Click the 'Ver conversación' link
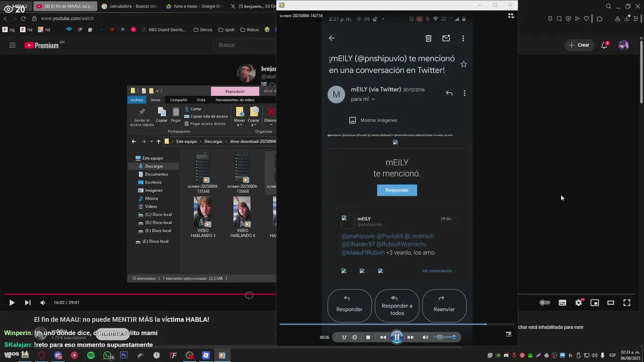 tap(437, 271)
